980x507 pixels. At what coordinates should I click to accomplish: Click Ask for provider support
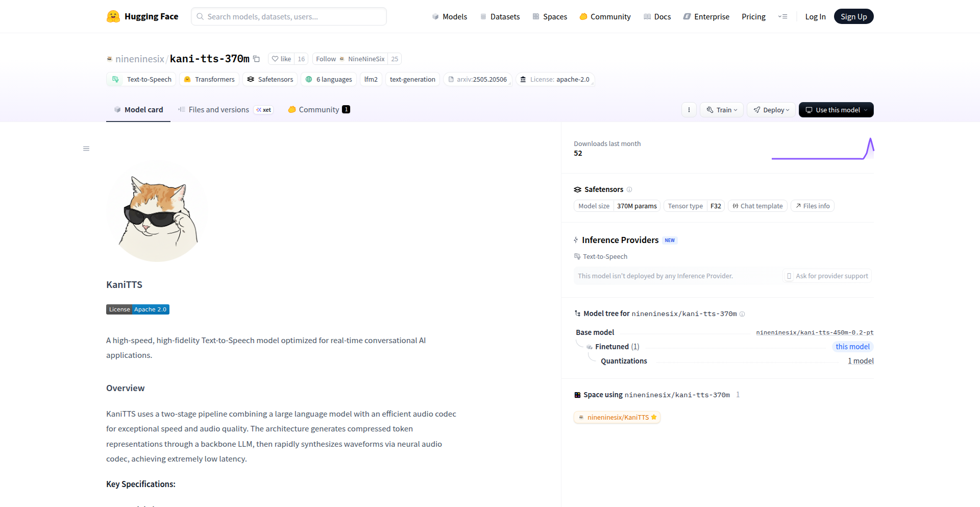(827, 276)
